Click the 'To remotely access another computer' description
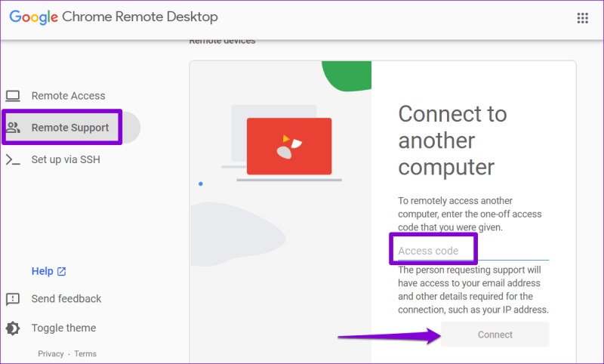The height and width of the screenshot is (364, 604). 470,214
